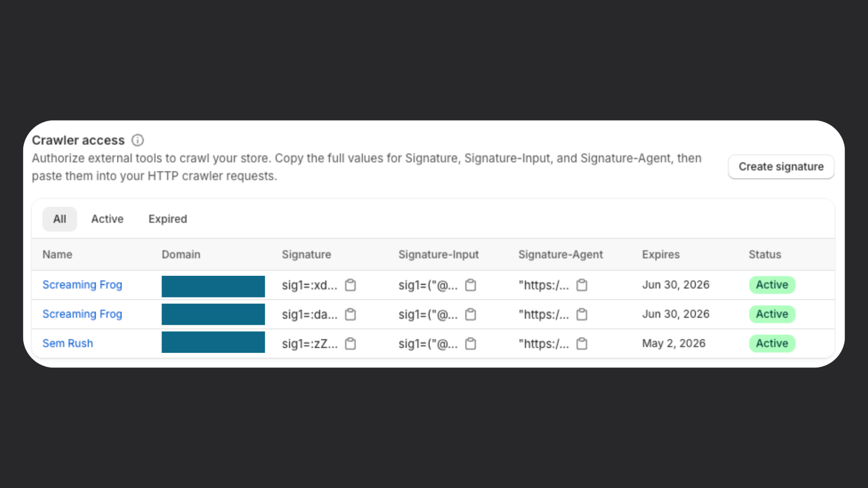The width and height of the screenshot is (868, 488).
Task: Click the Active status badge on the Sem Rush row
Action: click(x=771, y=343)
